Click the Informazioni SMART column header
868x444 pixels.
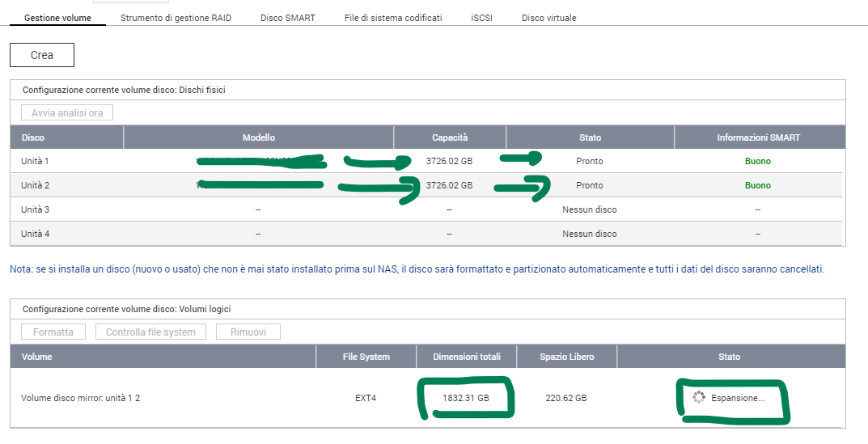(758, 137)
